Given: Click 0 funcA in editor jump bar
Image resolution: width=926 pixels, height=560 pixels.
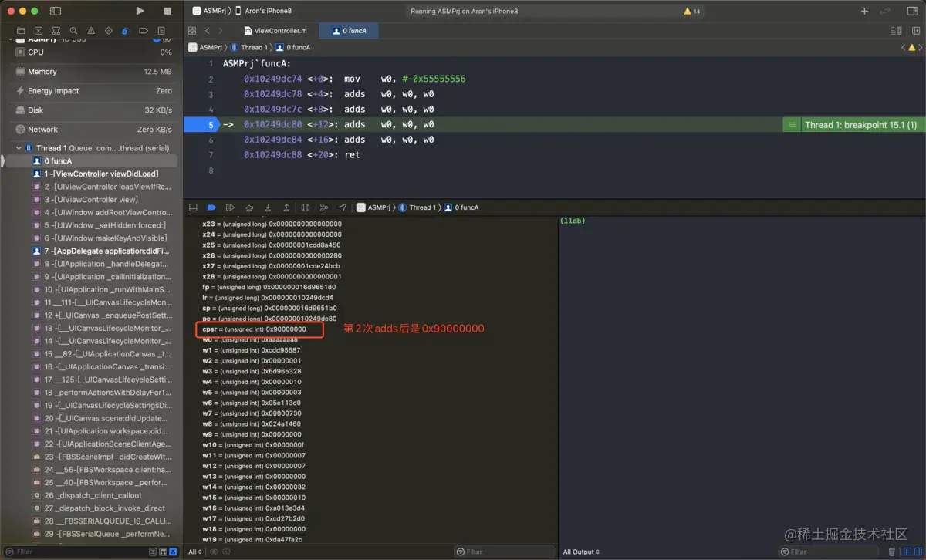Looking at the screenshot, I should pos(293,47).
